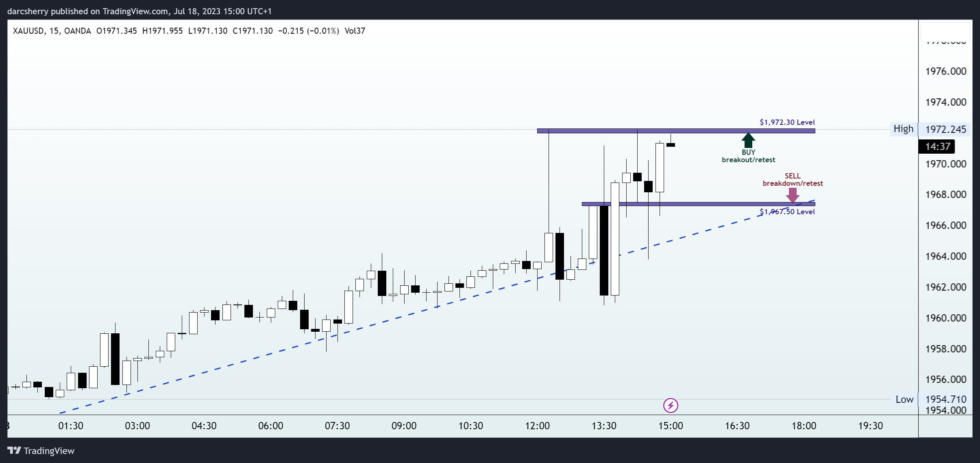Click the 1976.000 price scale label
Screen dimensions: 980x463
pyautogui.click(x=946, y=72)
